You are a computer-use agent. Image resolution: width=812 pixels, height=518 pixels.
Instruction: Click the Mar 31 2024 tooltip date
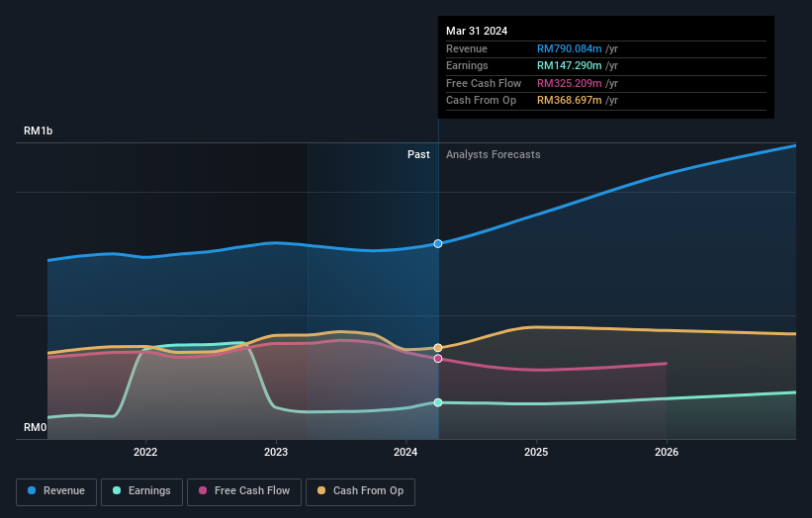tap(477, 31)
